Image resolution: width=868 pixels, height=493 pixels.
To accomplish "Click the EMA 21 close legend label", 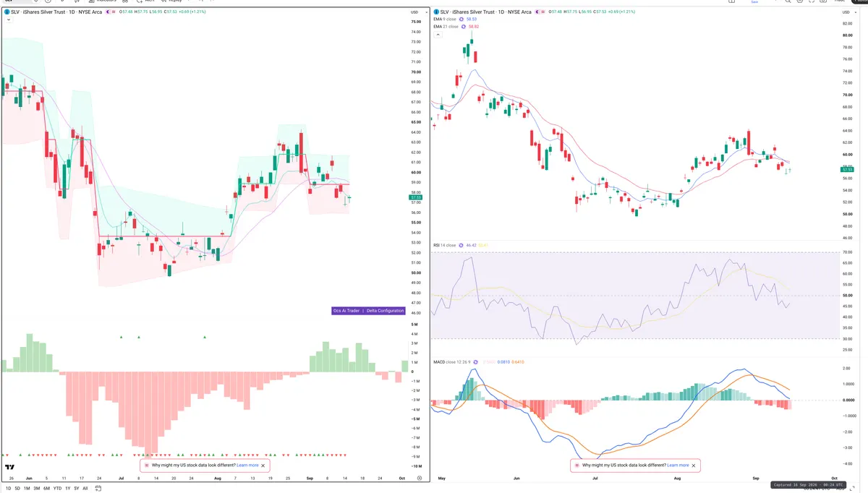I will (x=446, y=27).
